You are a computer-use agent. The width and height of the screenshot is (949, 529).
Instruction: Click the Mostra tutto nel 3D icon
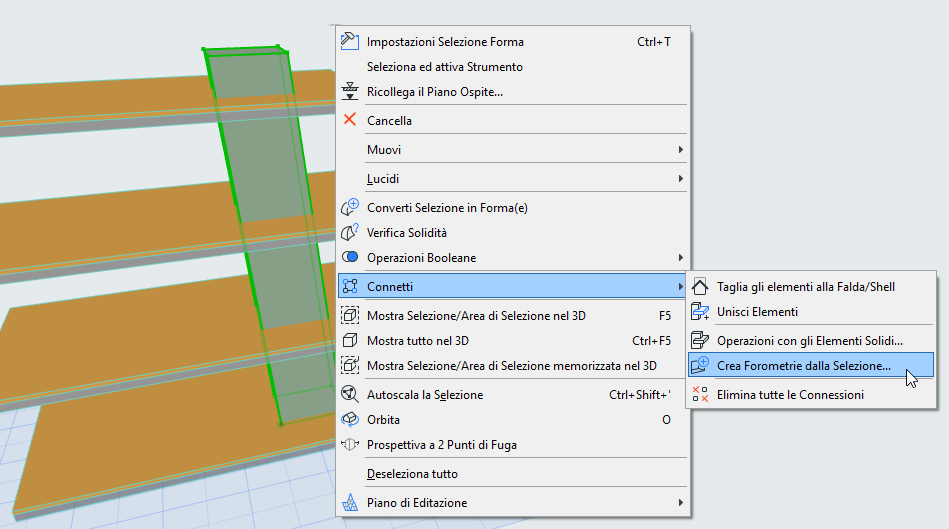(x=350, y=340)
